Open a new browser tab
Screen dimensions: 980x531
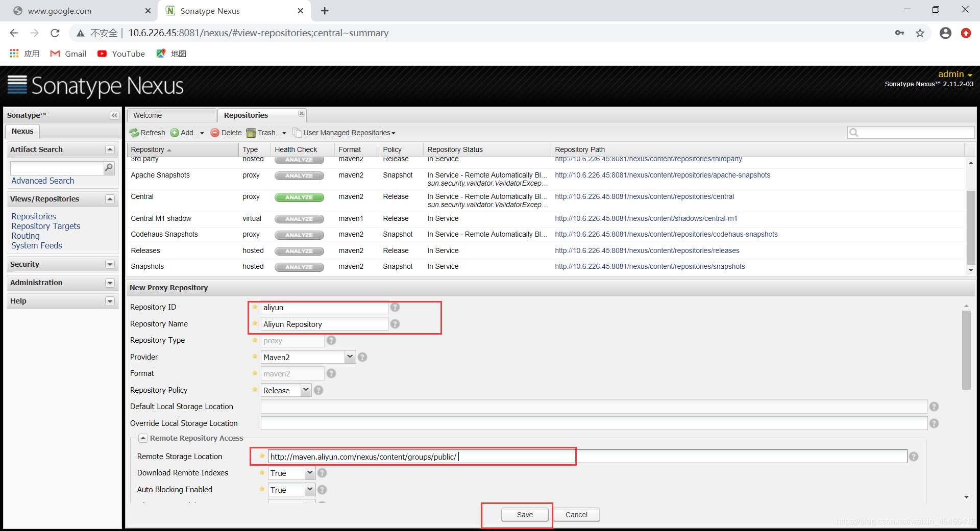click(x=325, y=11)
